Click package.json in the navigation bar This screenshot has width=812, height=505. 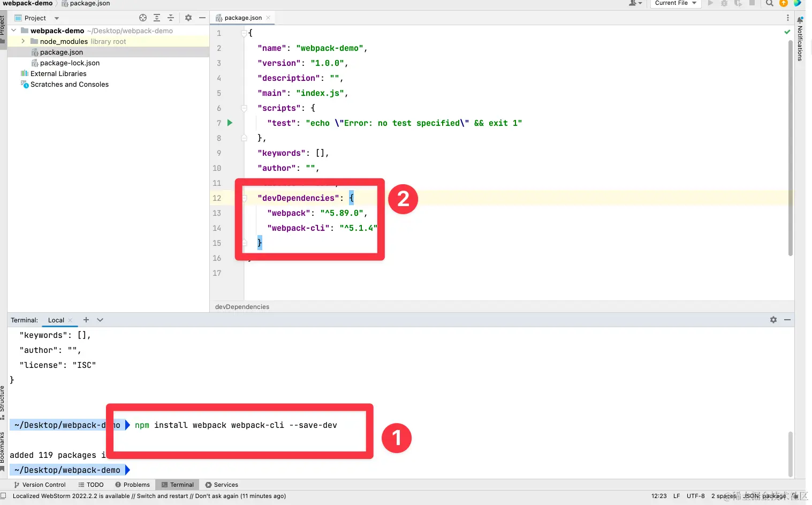(x=86, y=3)
